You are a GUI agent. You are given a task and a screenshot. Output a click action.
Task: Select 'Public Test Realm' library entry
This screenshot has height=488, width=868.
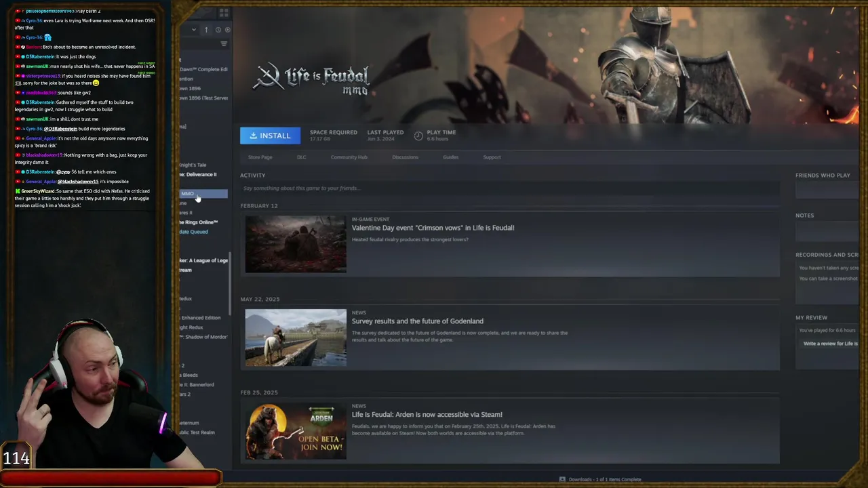click(197, 432)
